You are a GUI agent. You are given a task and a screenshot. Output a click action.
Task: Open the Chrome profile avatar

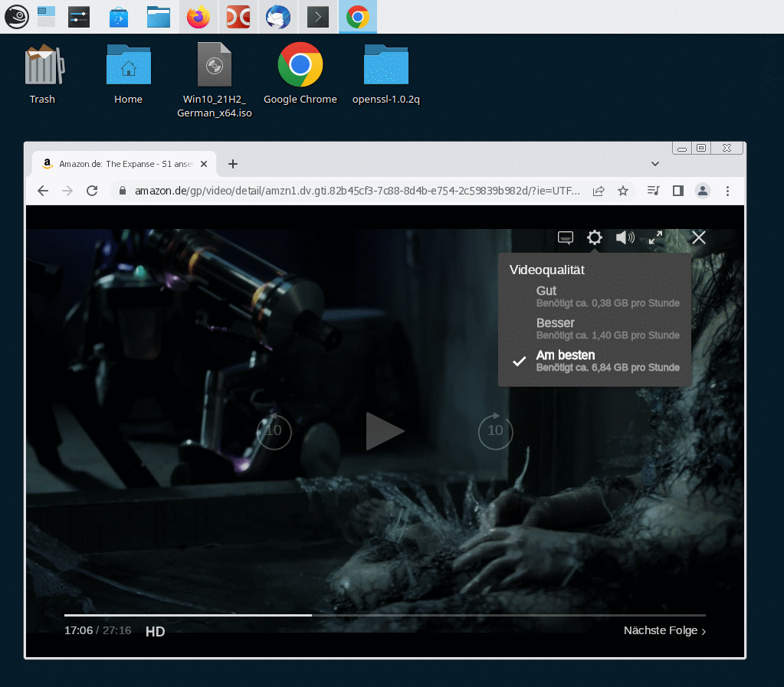click(703, 191)
